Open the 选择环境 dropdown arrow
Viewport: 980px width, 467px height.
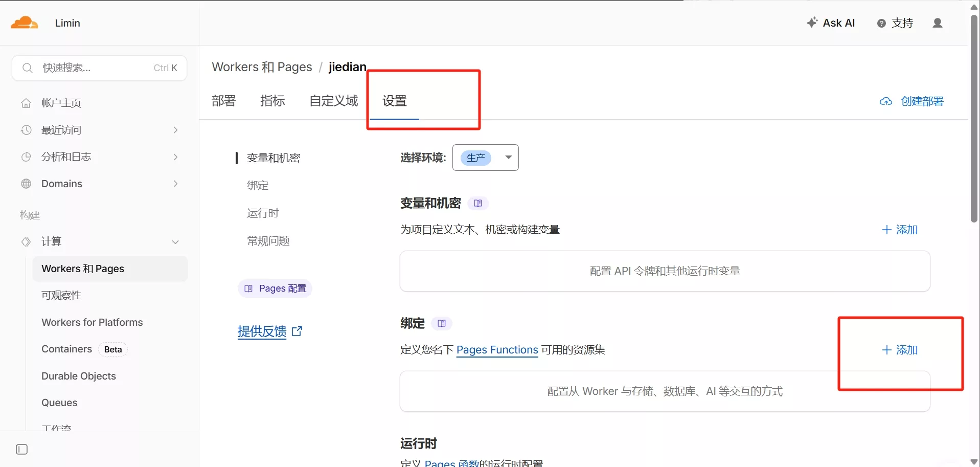pos(508,157)
